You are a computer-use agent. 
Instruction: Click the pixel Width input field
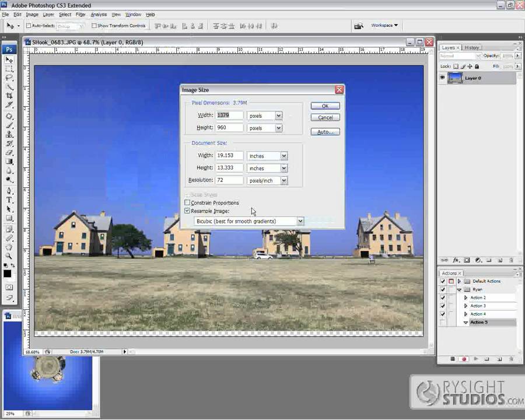pyautogui.click(x=229, y=116)
